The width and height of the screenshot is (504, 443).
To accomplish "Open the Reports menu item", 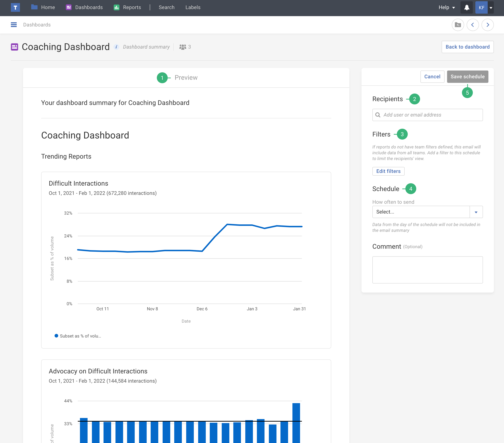I will coord(127,7).
